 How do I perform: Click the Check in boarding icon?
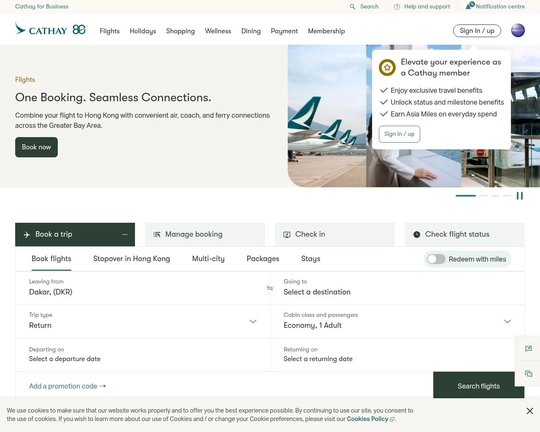point(287,235)
